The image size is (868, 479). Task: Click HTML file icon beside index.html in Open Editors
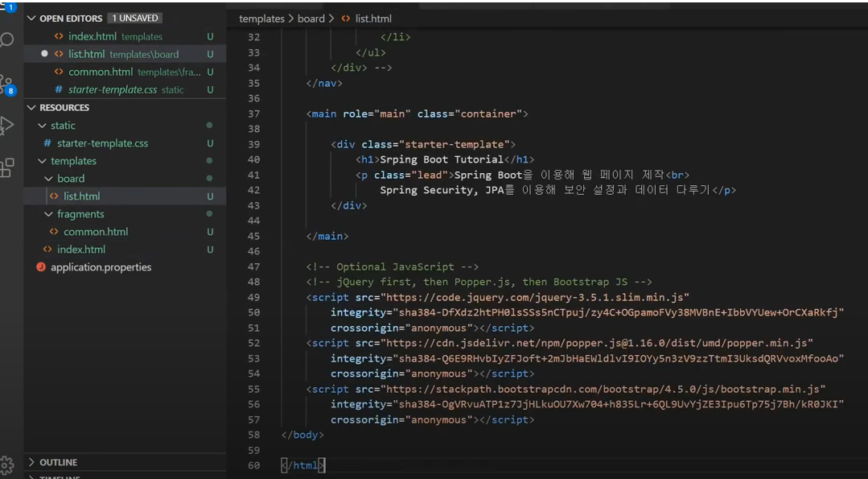tap(59, 36)
